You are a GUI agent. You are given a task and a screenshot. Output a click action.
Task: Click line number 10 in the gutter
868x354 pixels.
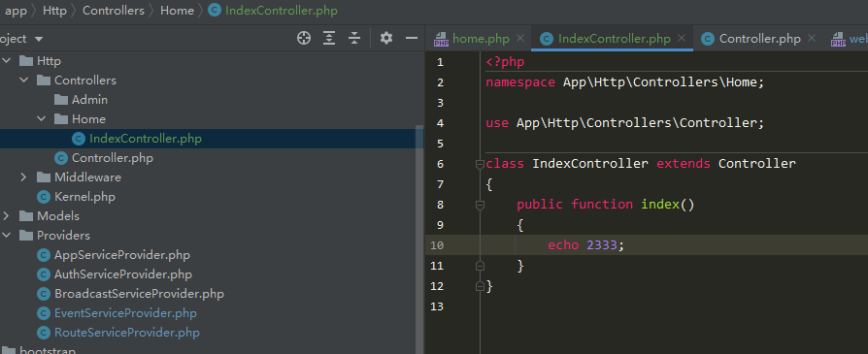pos(437,245)
